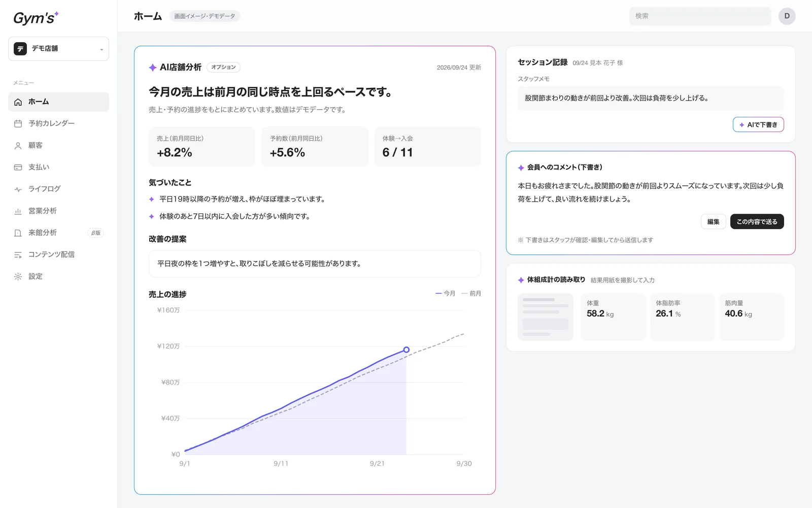Click the オプション badge

(x=223, y=67)
